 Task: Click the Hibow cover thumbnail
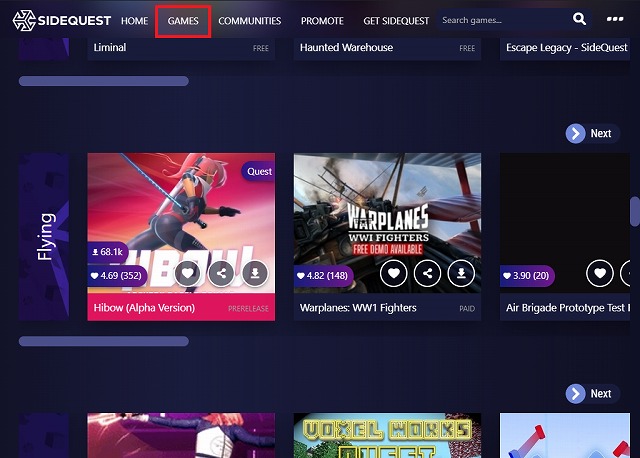point(181,223)
